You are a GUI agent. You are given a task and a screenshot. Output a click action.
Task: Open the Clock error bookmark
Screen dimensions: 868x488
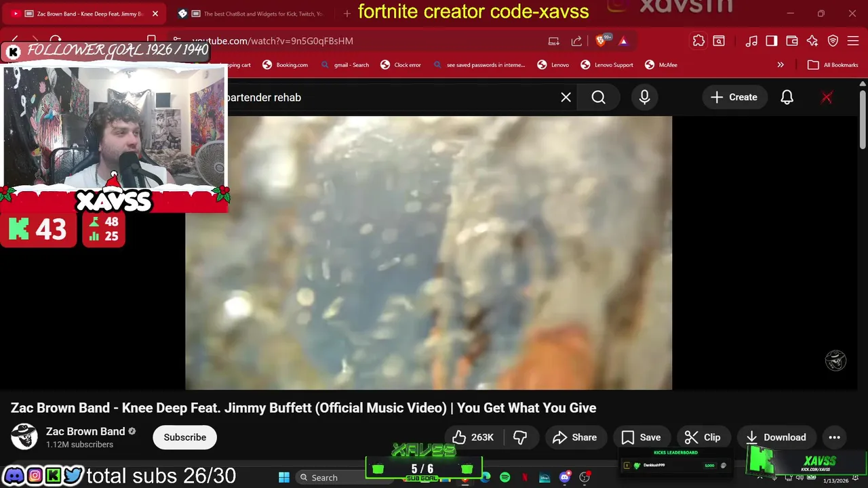[x=401, y=65]
